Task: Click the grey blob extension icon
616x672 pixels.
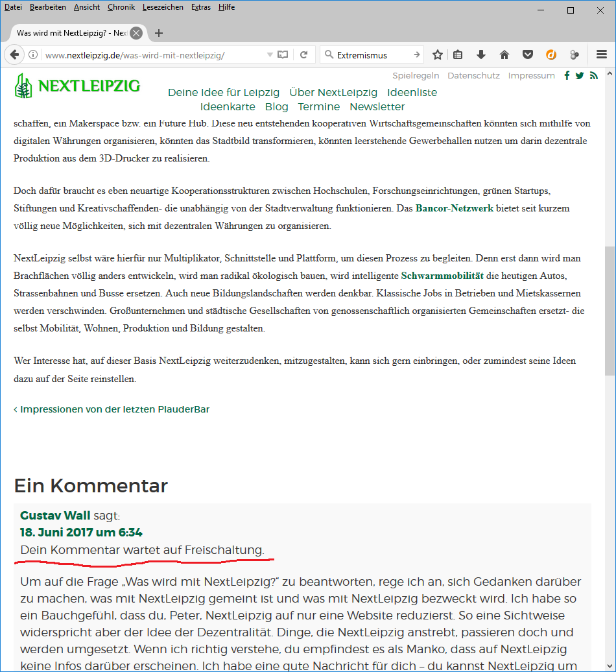Action: [574, 55]
